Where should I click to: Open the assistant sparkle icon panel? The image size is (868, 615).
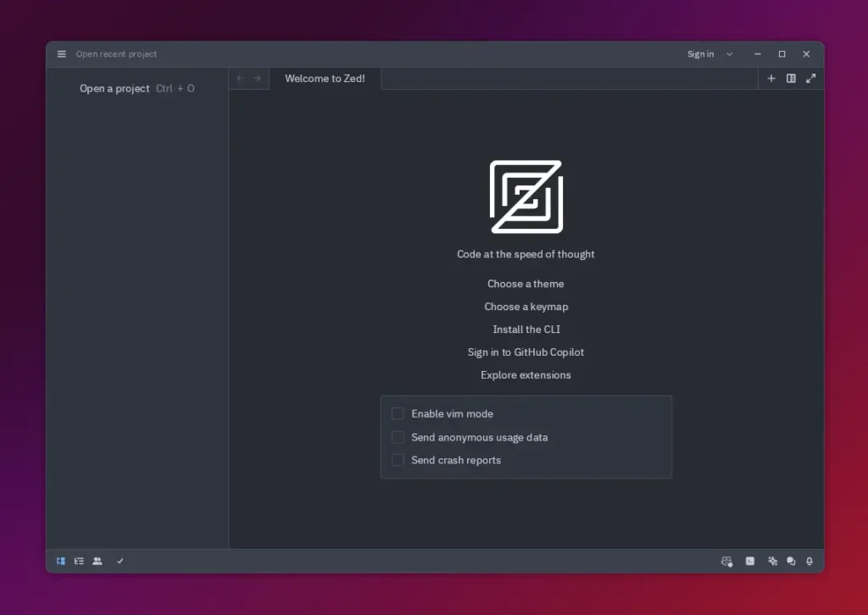tap(772, 561)
